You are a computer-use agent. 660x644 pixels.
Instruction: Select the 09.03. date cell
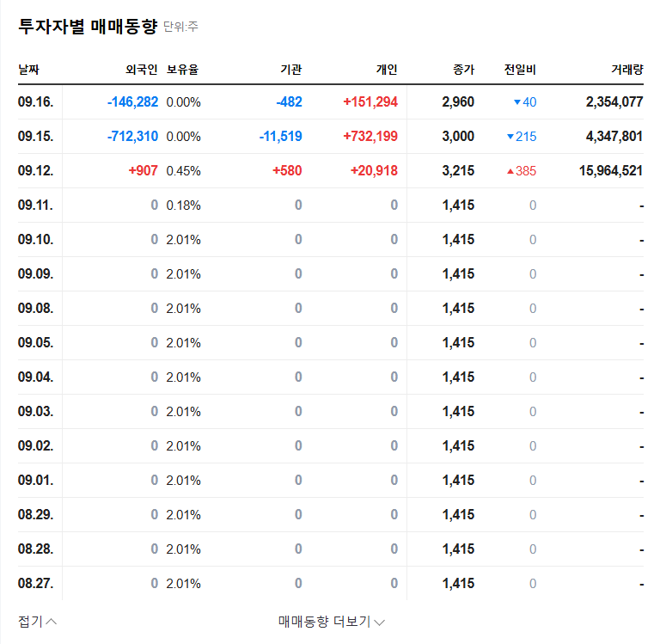[36, 412]
